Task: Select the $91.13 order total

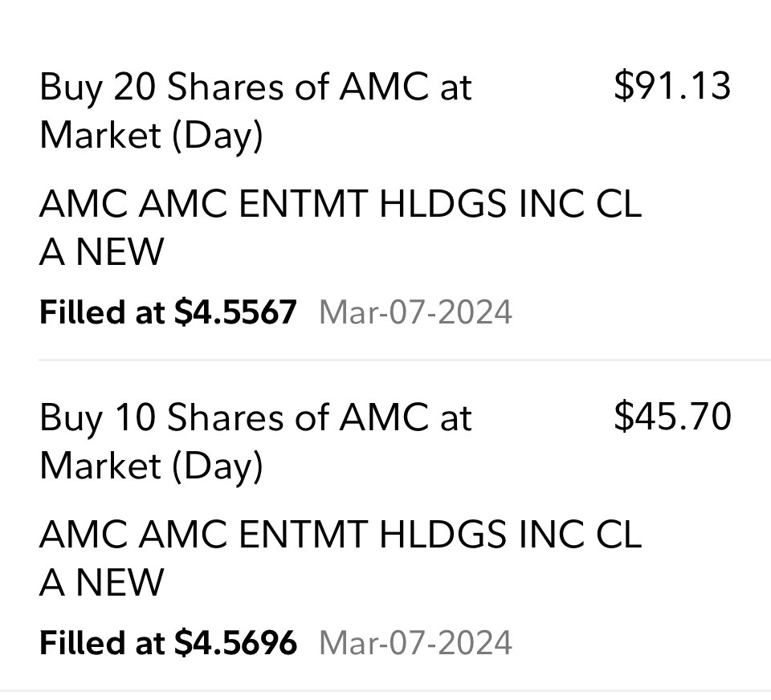Action: [x=672, y=87]
